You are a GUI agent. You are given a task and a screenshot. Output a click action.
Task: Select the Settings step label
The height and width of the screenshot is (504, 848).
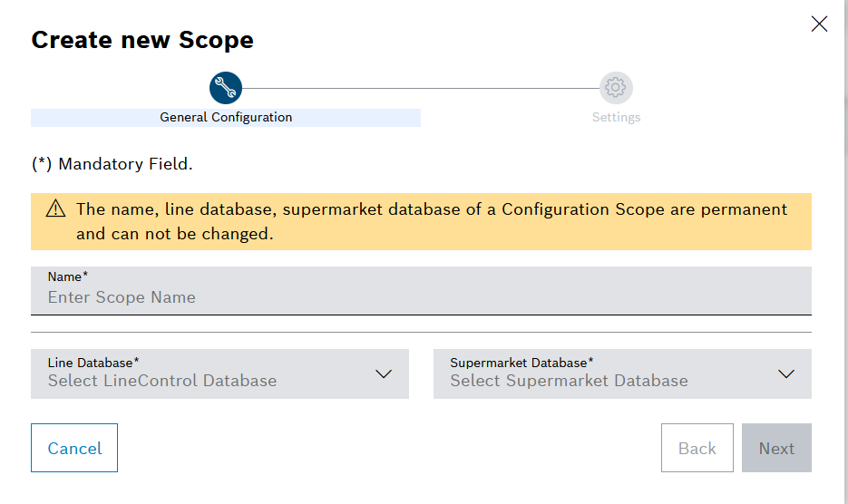click(616, 117)
